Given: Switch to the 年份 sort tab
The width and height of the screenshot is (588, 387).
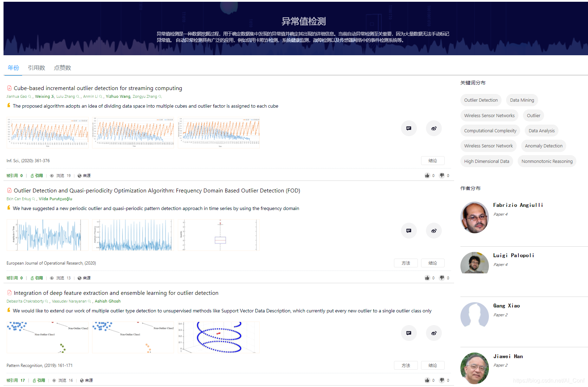Looking at the screenshot, I should 13,68.
